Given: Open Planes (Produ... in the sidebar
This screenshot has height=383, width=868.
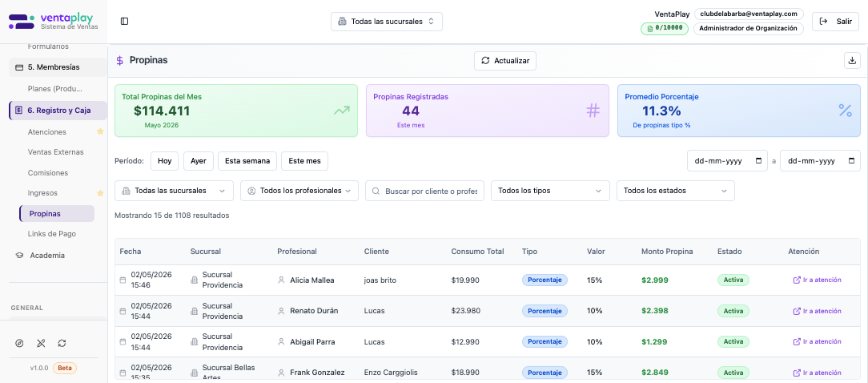Looking at the screenshot, I should pyautogui.click(x=54, y=89).
